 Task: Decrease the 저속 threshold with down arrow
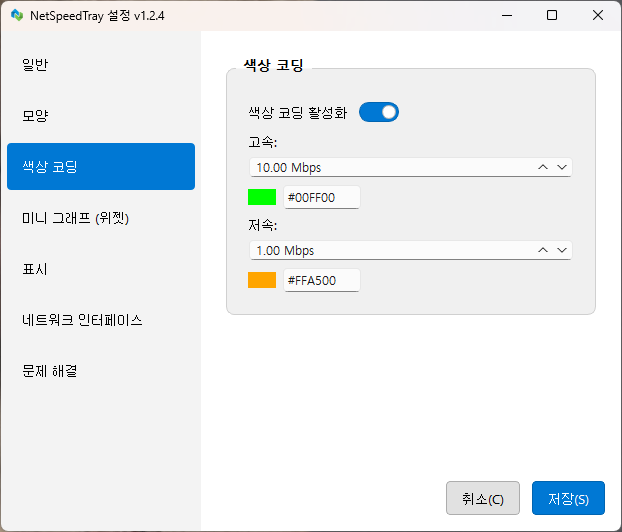[562, 250]
